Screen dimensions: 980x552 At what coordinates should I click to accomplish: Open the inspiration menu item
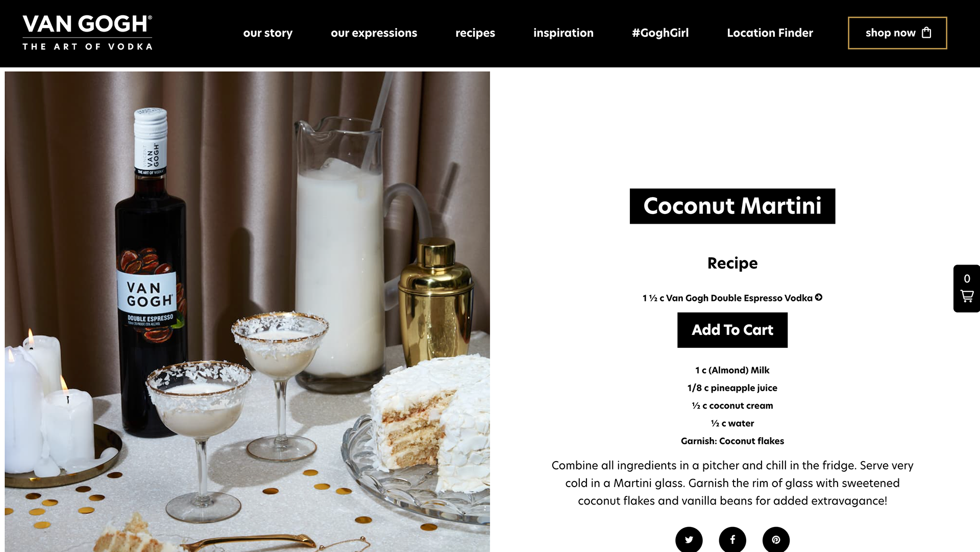pos(563,33)
